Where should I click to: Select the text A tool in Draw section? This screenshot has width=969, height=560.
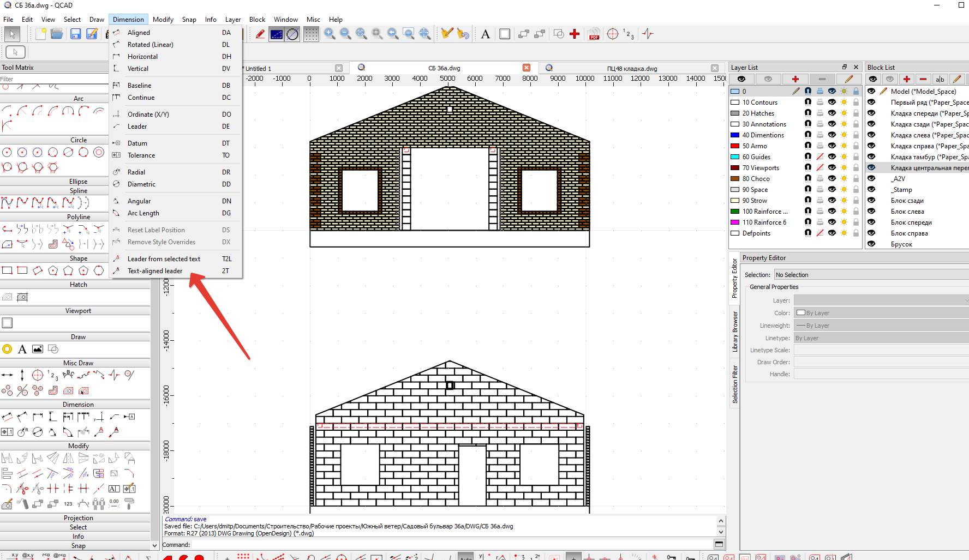pos(22,349)
